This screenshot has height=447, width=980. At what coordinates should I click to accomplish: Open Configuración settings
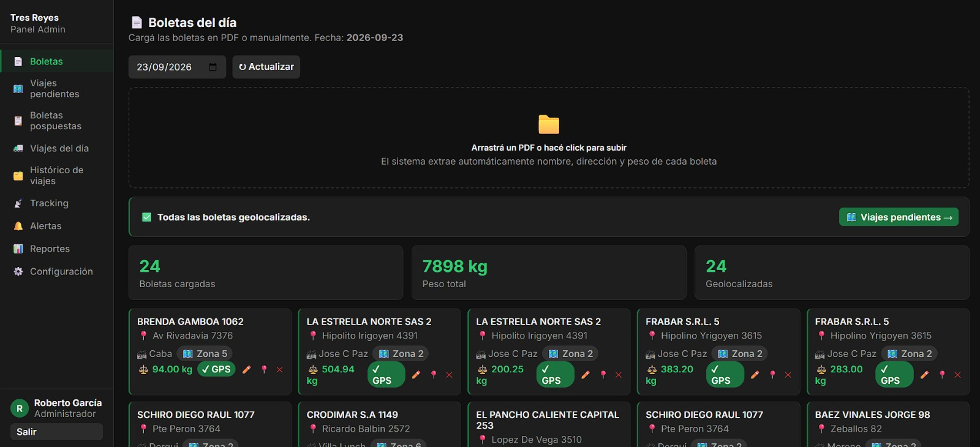[57, 271]
